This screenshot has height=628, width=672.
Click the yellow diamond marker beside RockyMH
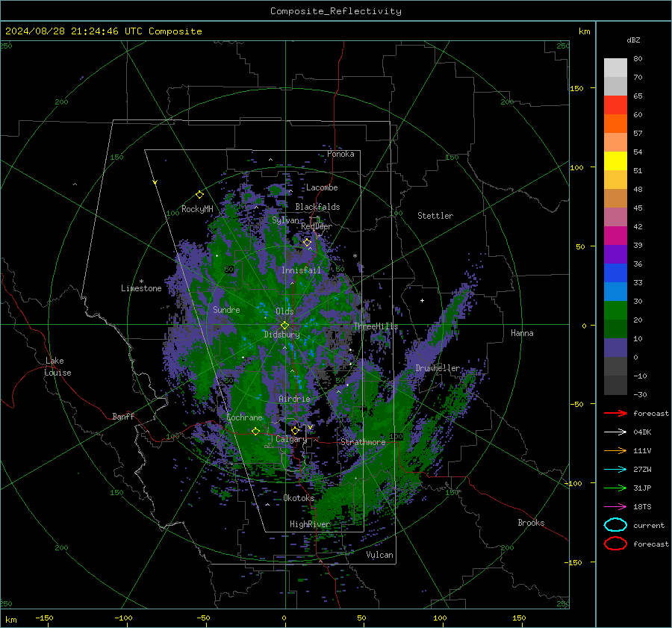(x=199, y=195)
